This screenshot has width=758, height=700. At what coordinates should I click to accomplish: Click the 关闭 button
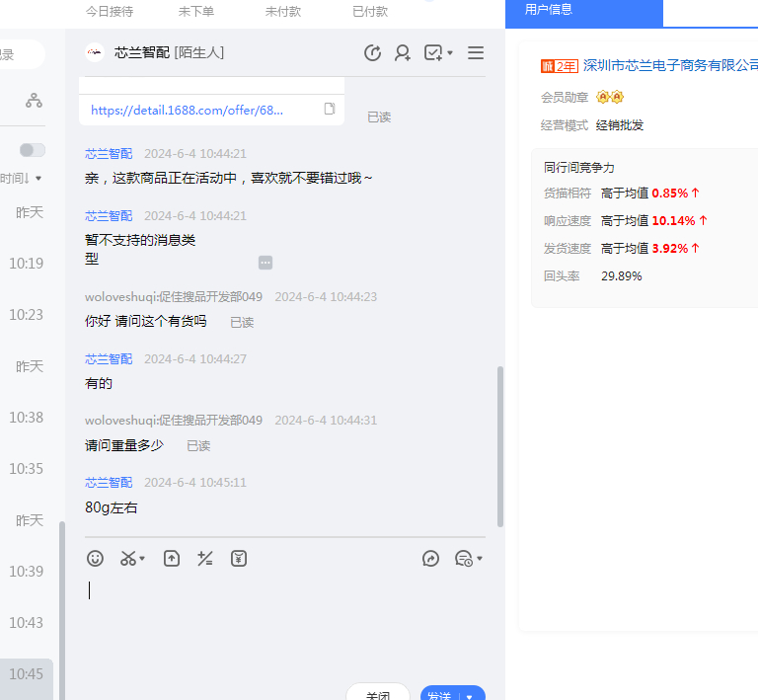tap(378, 694)
